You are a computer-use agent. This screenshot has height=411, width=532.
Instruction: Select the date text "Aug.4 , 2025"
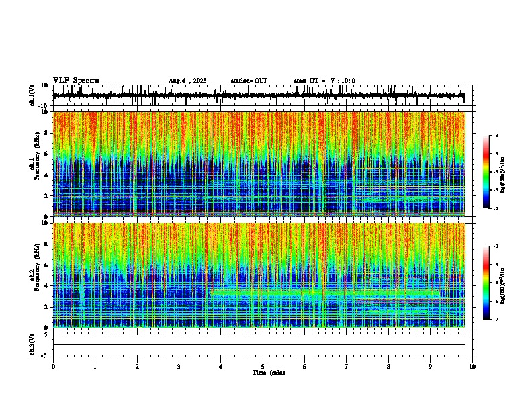pyautogui.click(x=187, y=81)
